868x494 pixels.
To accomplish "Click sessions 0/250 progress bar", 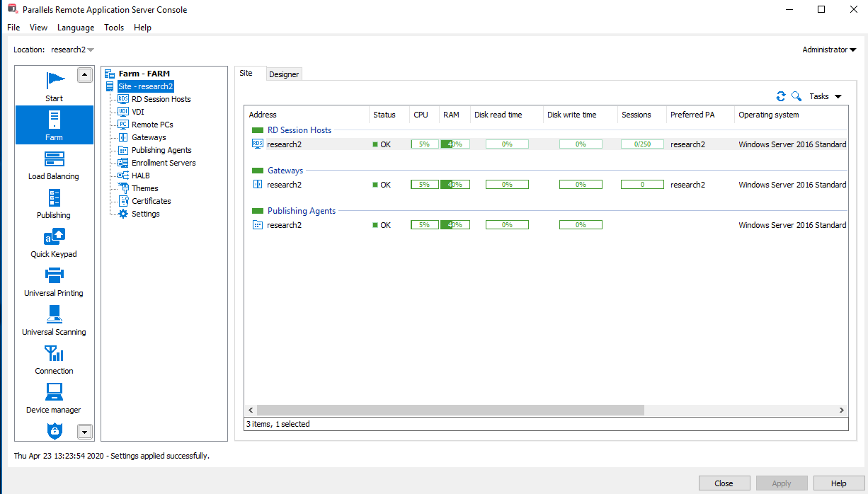I will coord(642,144).
